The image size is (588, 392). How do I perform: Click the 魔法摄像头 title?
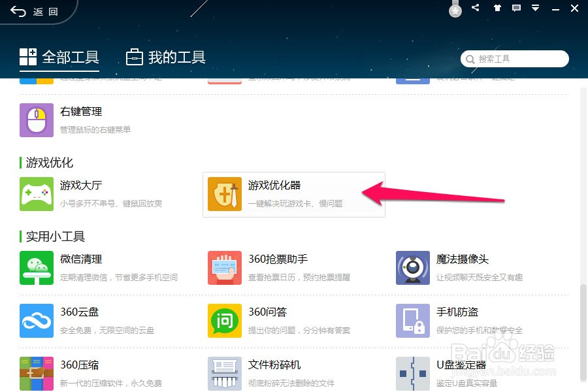click(x=463, y=259)
